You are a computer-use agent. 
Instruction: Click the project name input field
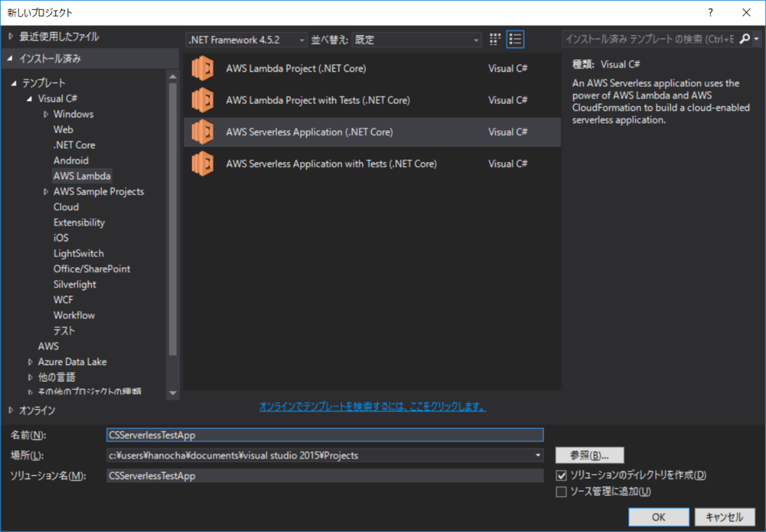coord(325,435)
